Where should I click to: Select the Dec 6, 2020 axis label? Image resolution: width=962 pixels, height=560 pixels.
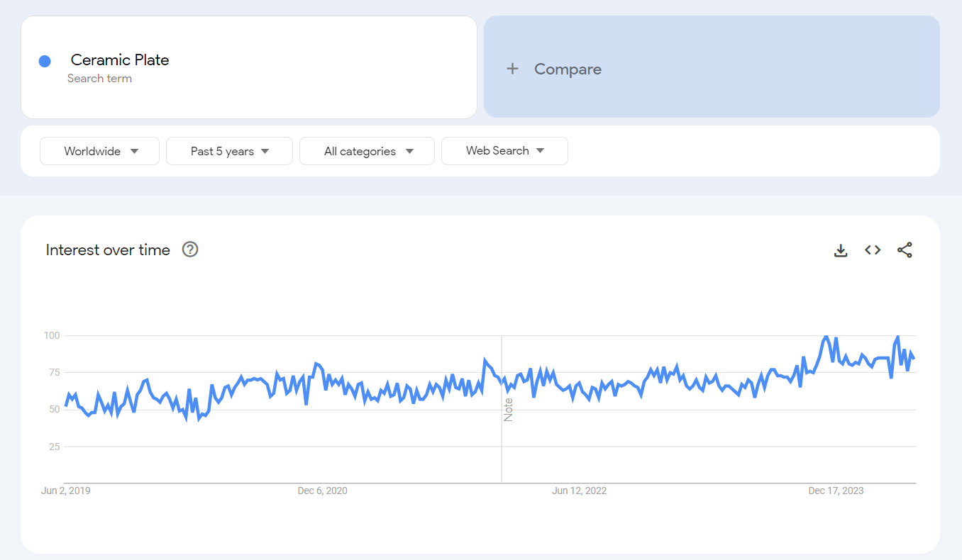(322, 491)
